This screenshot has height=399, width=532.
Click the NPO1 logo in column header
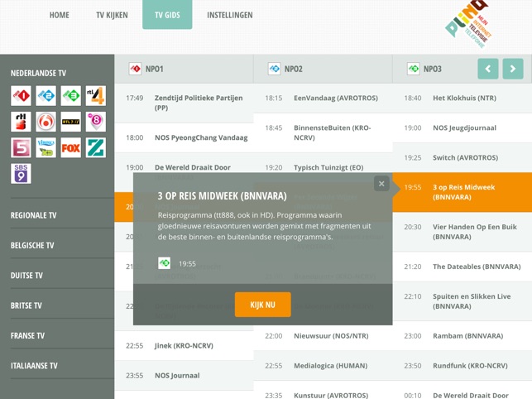pyautogui.click(x=135, y=69)
